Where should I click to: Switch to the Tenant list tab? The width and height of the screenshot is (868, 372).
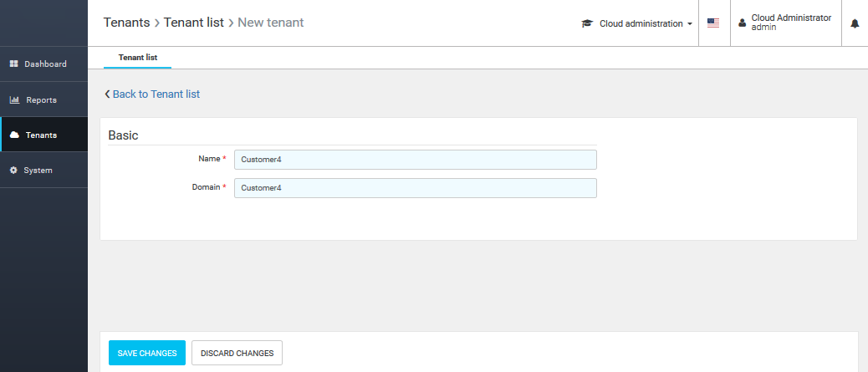pyautogui.click(x=137, y=58)
